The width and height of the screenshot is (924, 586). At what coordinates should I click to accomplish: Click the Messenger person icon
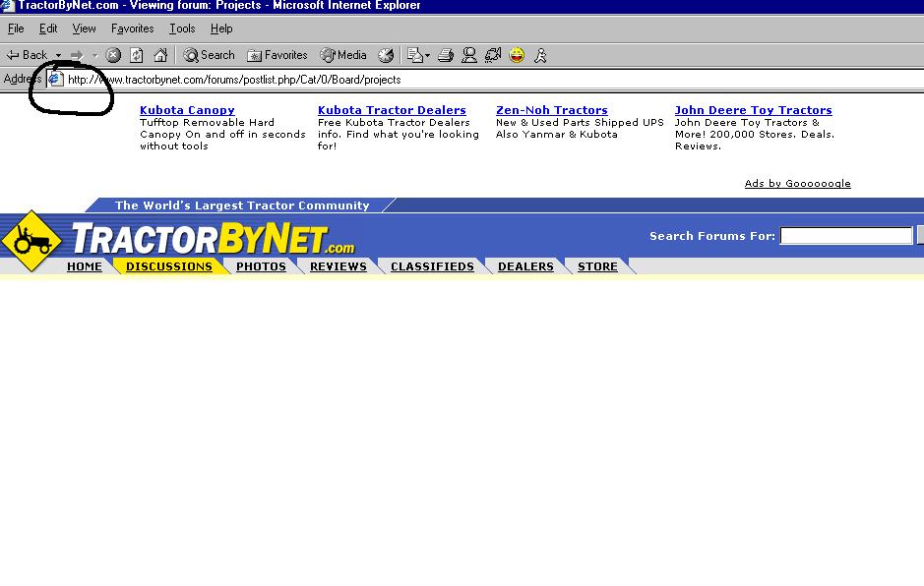pos(469,55)
